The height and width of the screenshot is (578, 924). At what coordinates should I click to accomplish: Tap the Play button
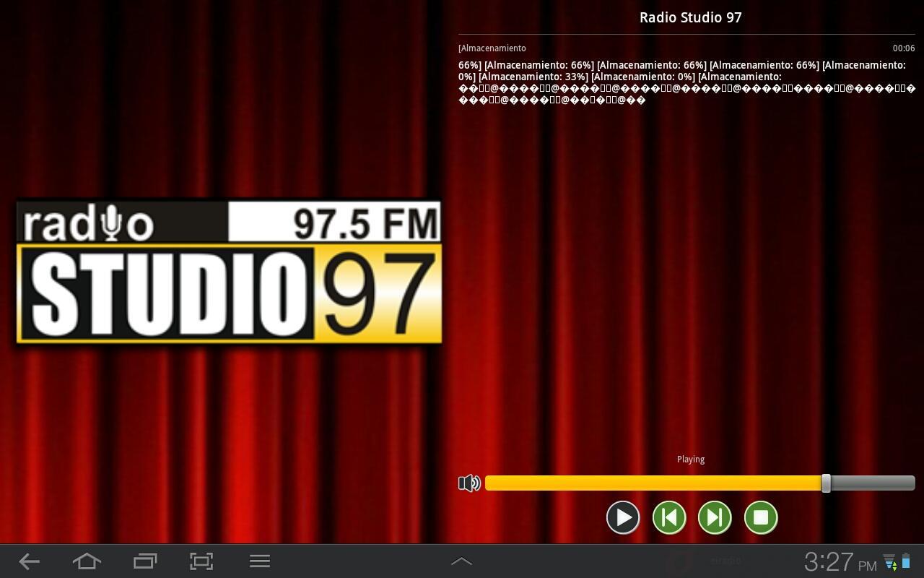[x=623, y=517]
